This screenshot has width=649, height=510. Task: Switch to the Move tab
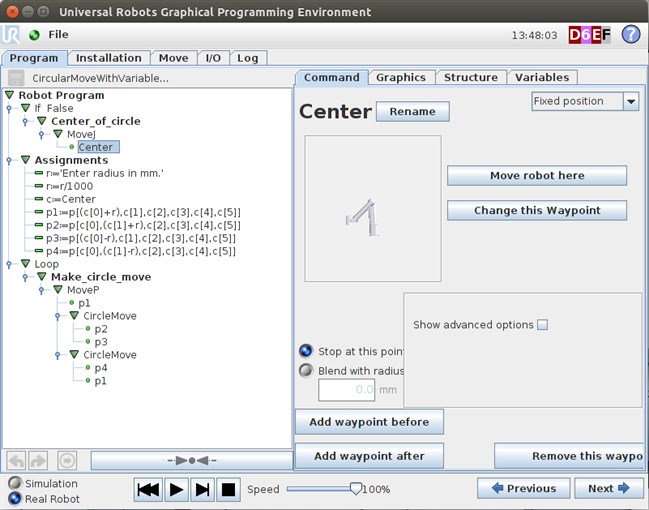point(173,58)
